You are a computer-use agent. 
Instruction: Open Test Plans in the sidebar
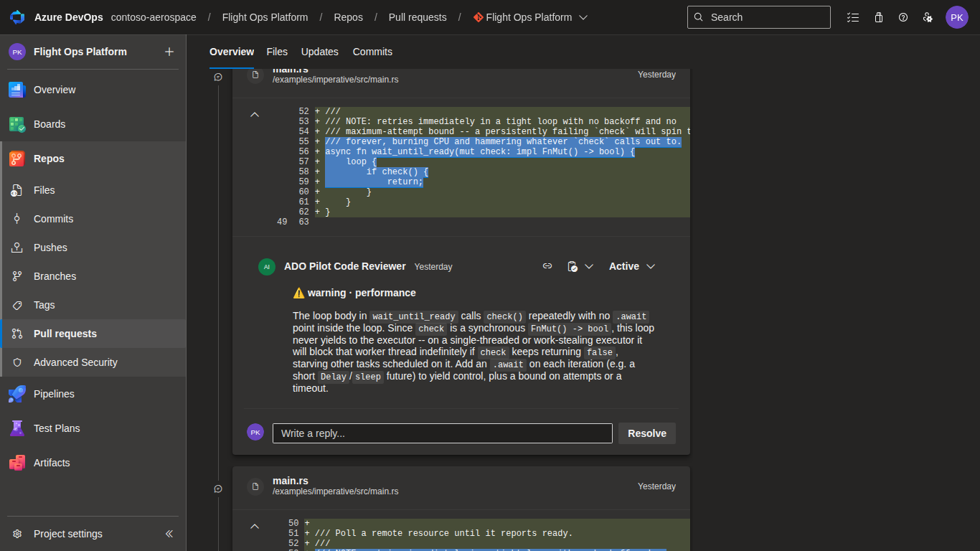93,428
